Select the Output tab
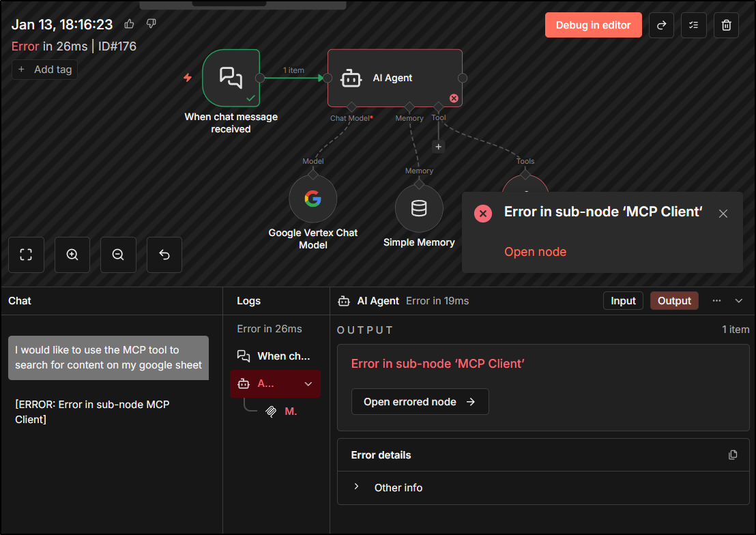 click(x=674, y=301)
